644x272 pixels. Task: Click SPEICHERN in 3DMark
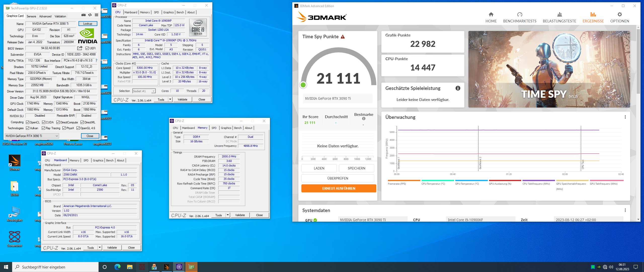pyautogui.click(x=356, y=168)
